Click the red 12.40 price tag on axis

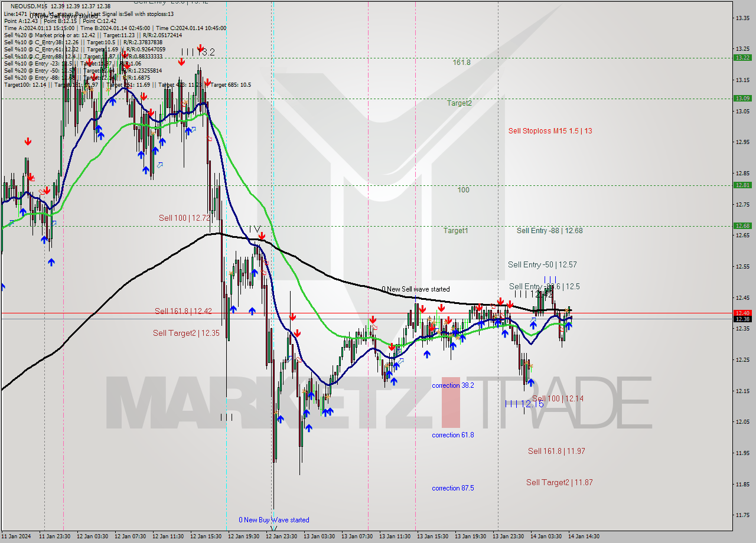tap(742, 313)
